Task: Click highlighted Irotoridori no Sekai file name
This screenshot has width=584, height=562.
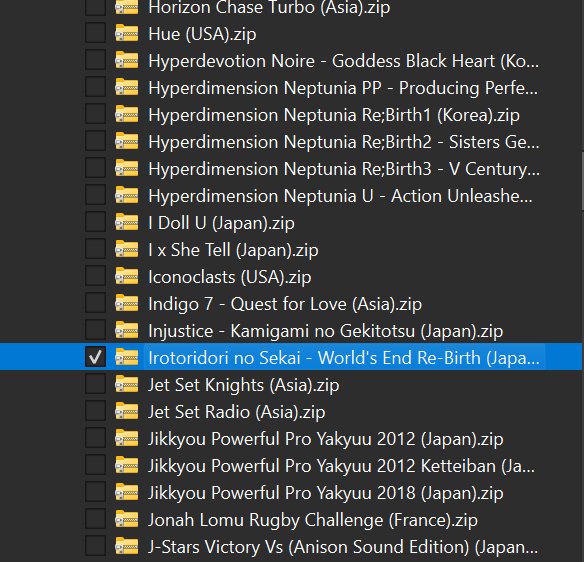Action: 344,358
